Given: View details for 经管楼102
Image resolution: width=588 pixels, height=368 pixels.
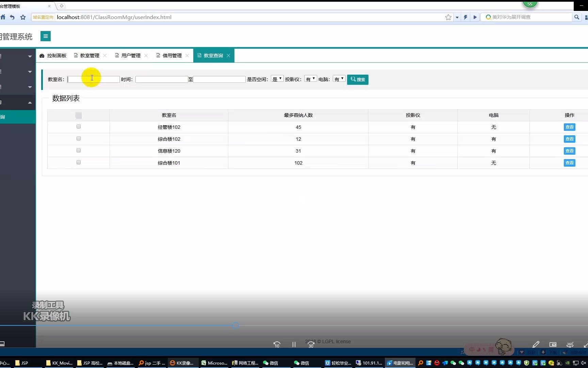Looking at the screenshot, I should [x=569, y=127].
